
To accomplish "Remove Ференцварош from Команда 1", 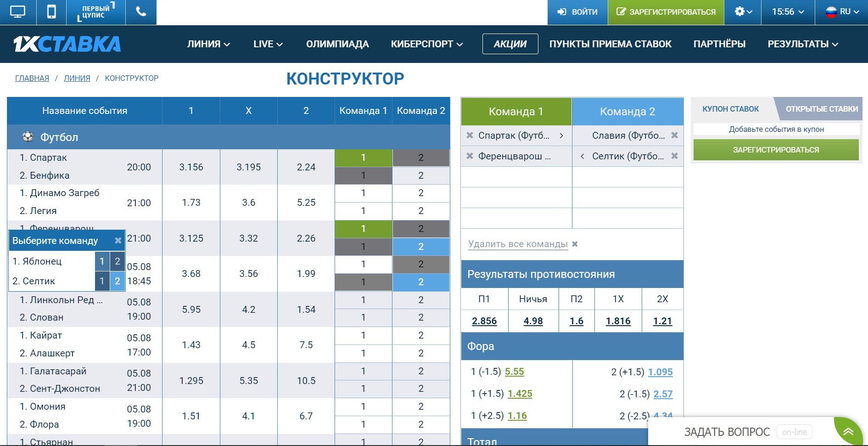I will (x=470, y=156).
